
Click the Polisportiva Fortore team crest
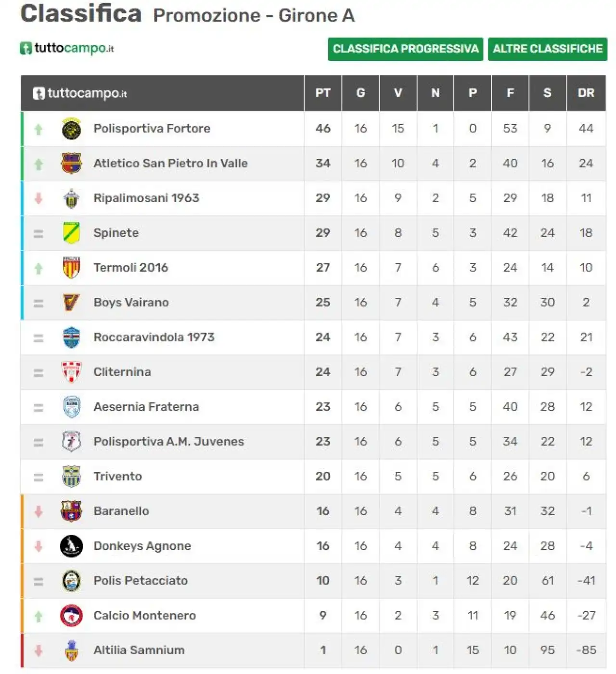pyautogui.click(x=71, y=128)
